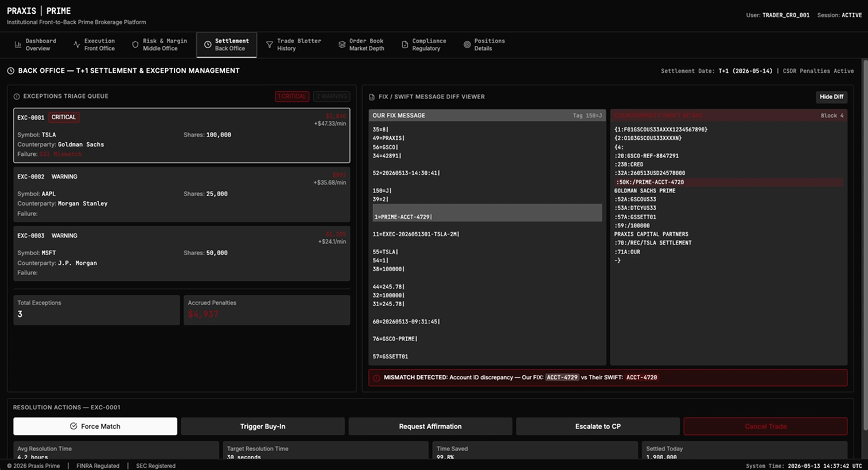Click the 11=EXEC-2026051301-TSLA-2M FIX line

(x=416, y=234)
